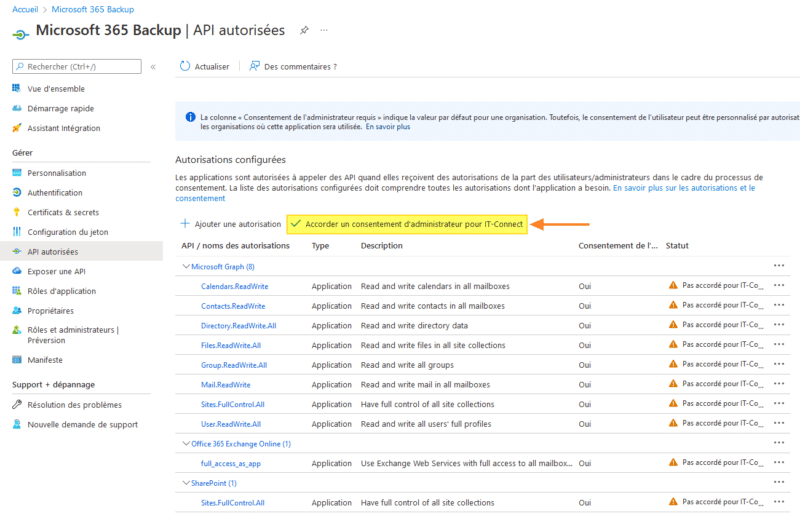The image size is (800, 519).
Task: Open ellipsis menu for Office 365 Exchange group
Action: click(779, 443)
